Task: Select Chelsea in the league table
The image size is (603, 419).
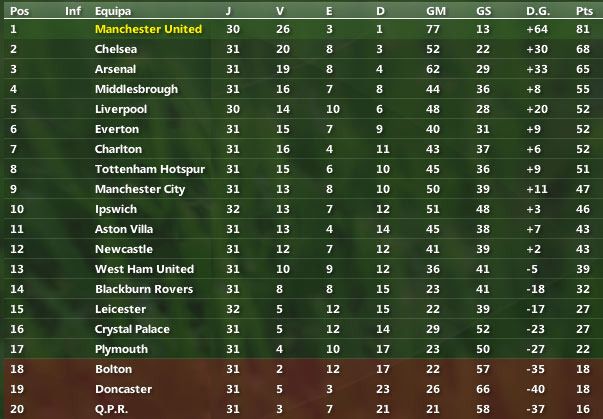Action: 116,49
